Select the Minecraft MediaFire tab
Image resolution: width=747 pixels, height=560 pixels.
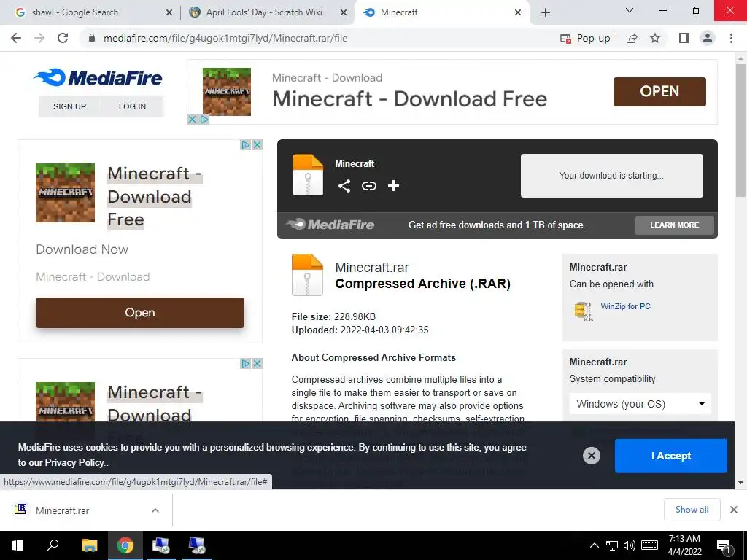pos(440,12)
